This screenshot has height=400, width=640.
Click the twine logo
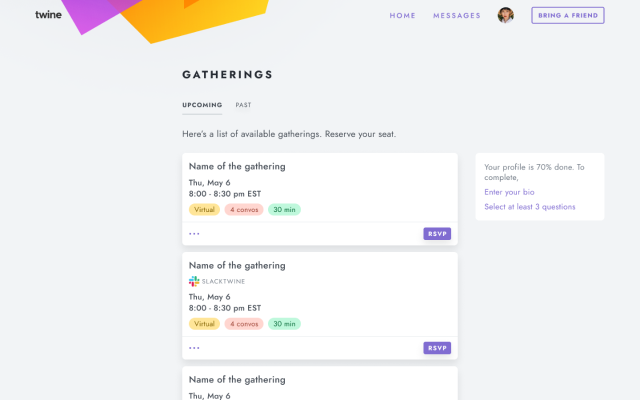click(48, 15)
